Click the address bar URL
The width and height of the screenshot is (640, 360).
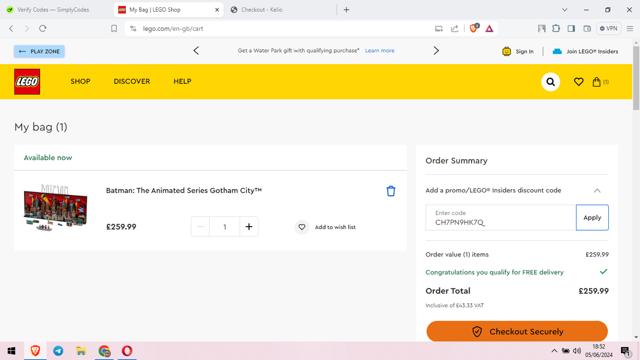pyautogui.click(x=173, y=29)
